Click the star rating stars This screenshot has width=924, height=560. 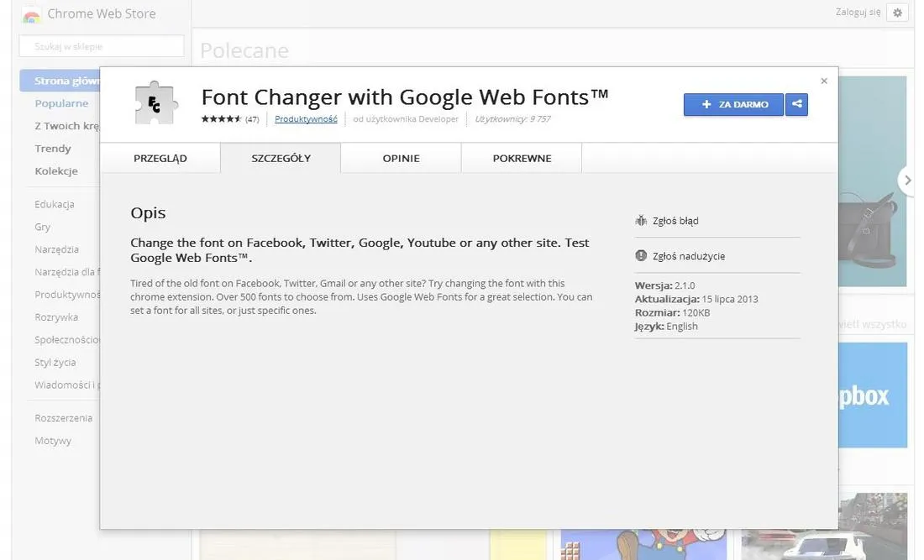coord(221,118)
